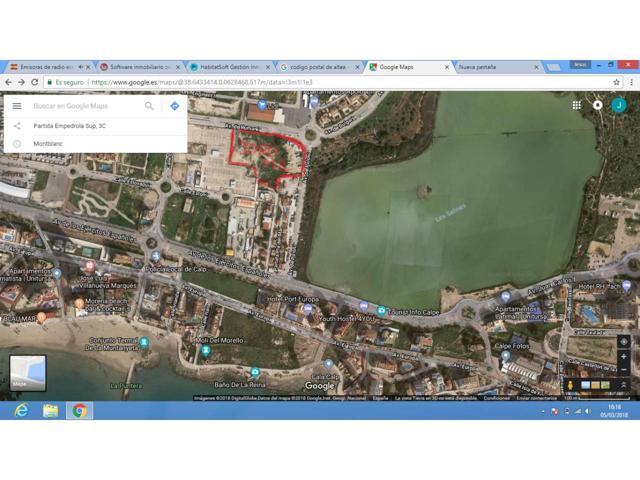The width and height of the screenshot is (640, 480).
Task: Zoom in the map with plus button
Action: pos(624,357)
